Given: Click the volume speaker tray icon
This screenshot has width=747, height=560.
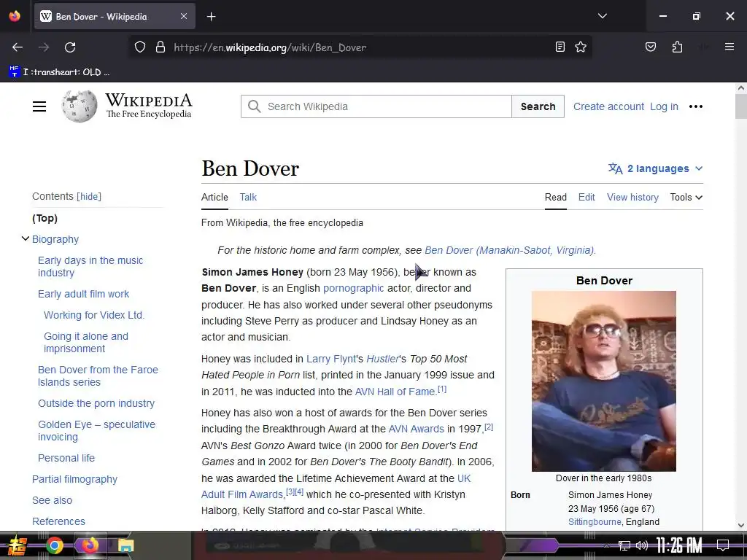Looking at the screenshot, I should click(642, 545).
